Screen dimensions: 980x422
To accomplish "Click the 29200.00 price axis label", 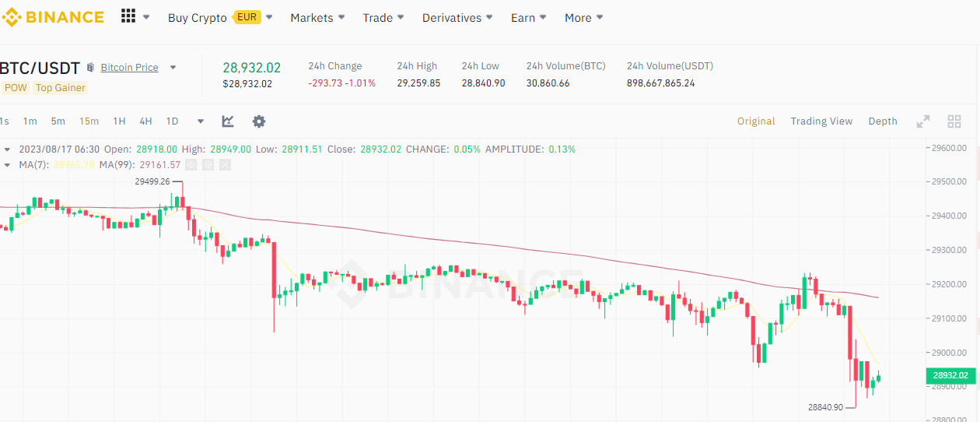I will pyautogui.click(x=950, y=284).
